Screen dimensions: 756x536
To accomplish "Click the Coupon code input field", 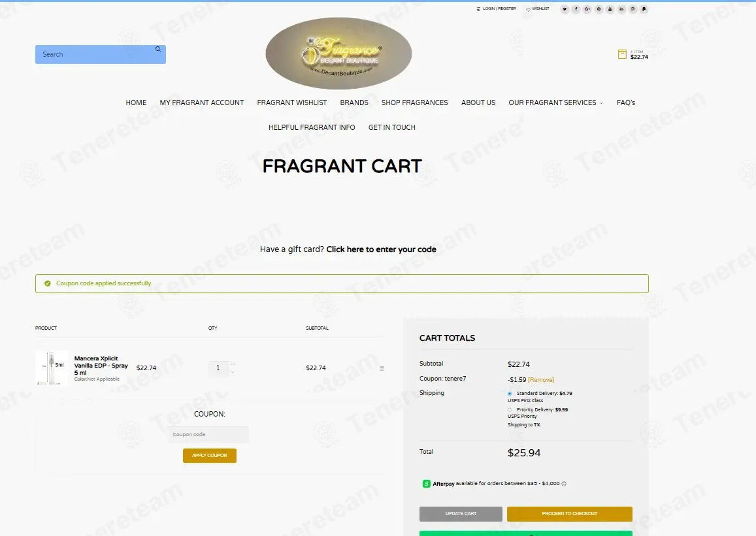I will point(208,434).
